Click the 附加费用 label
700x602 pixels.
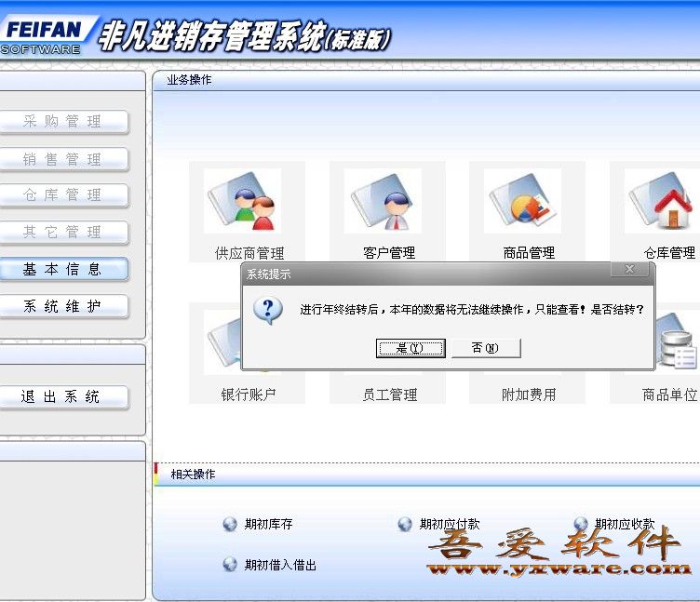[x=529, y=395]
